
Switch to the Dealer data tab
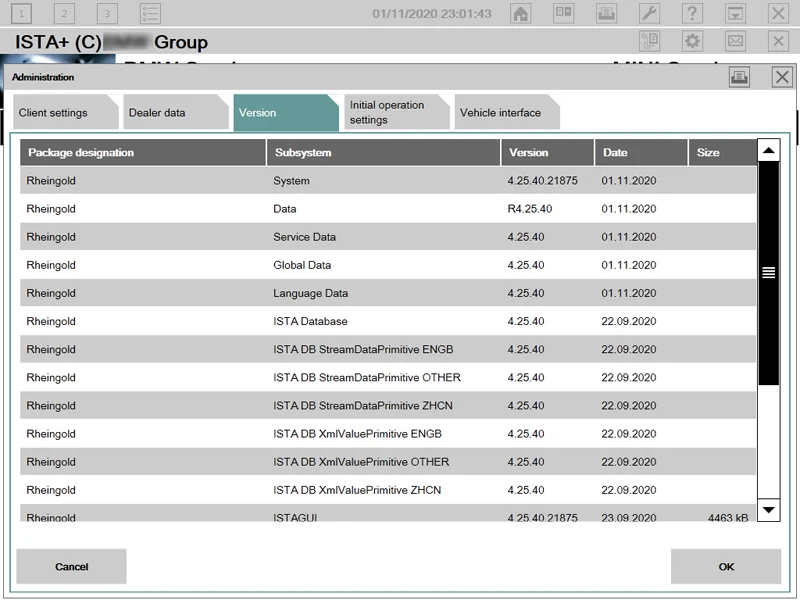pyautogui.click(x=176, y=112)
